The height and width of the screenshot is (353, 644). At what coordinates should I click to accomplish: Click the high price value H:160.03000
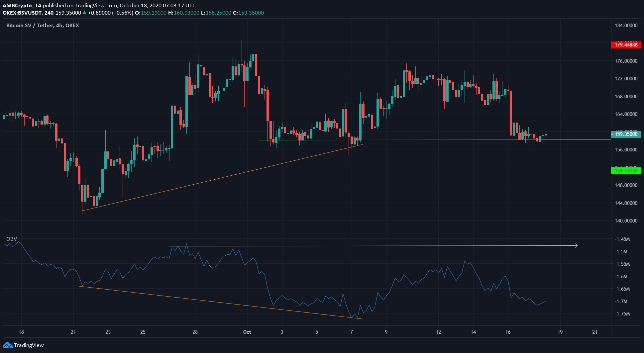click(x=184, y=13)
